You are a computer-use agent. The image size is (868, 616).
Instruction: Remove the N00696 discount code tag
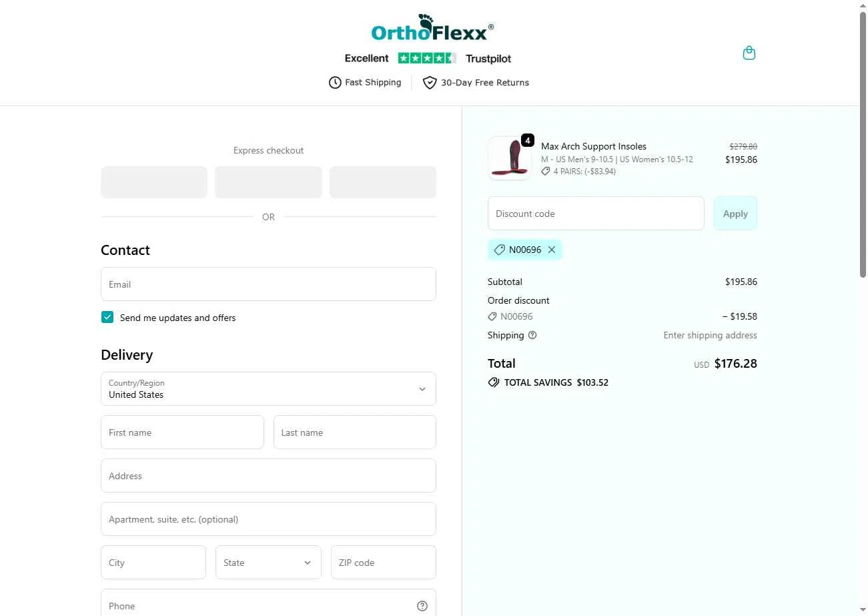coord(552,250)
